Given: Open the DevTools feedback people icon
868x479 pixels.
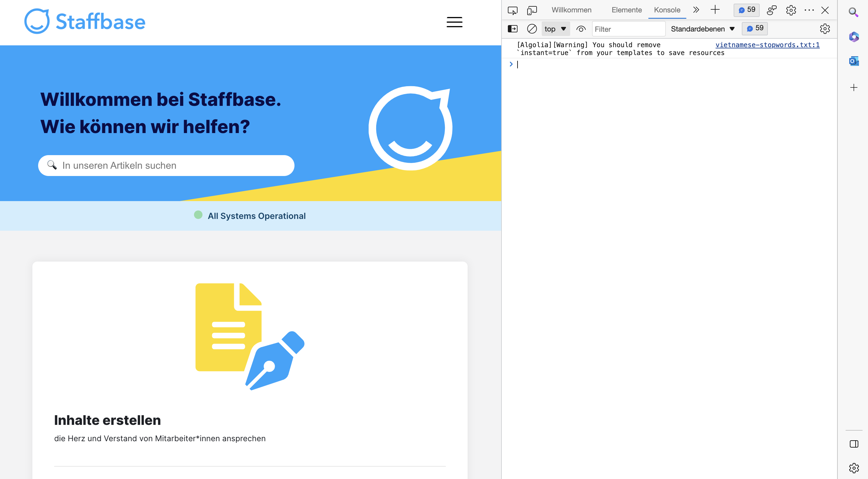Looking at the screenshot, I should point(772,11).
